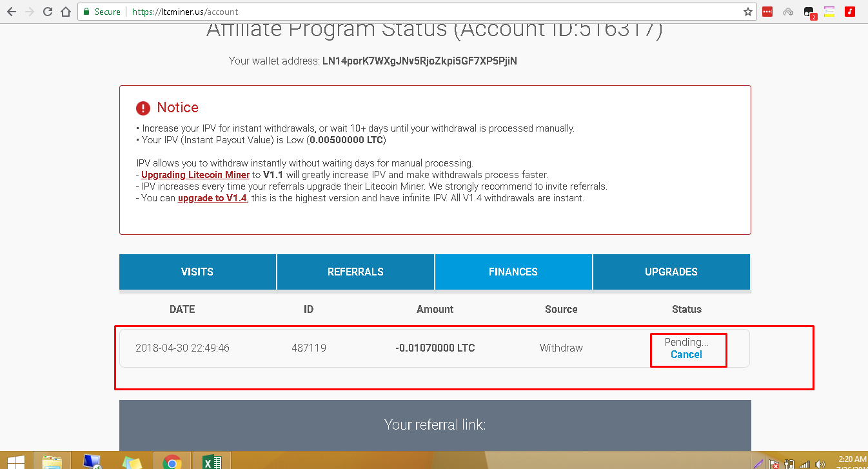Click the Your referral link heading
The width and height of the screenshot is (868, 469).
pos(435,424)
